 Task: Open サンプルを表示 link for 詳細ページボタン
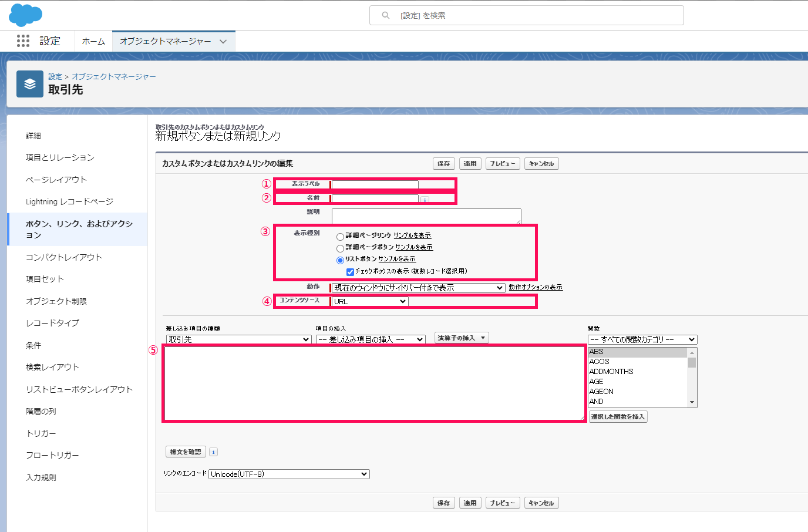click(x=414, y=247)
